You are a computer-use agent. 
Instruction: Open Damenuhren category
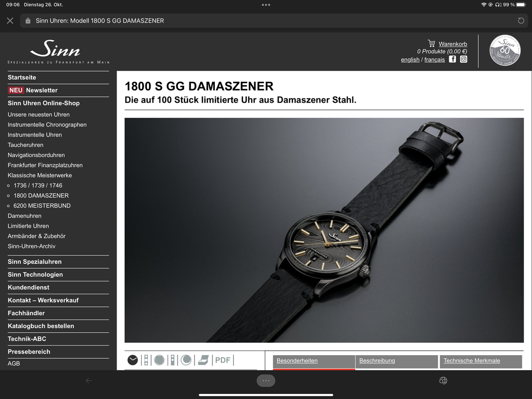(24, 216)
